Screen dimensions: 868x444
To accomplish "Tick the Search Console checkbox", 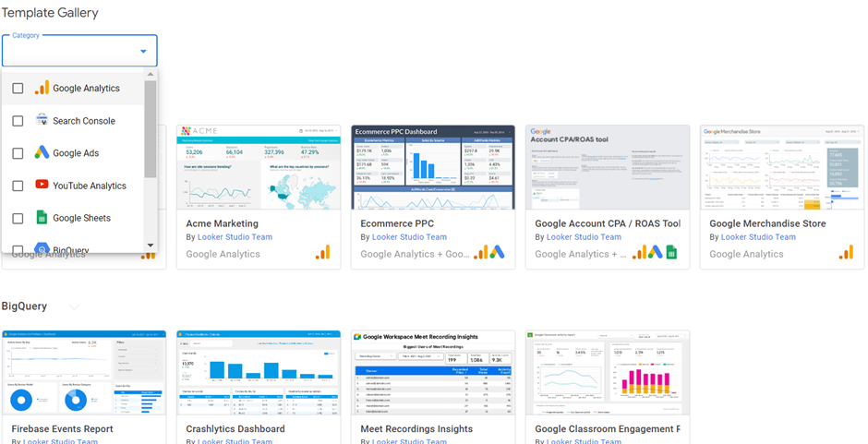I will click(18, 121).
